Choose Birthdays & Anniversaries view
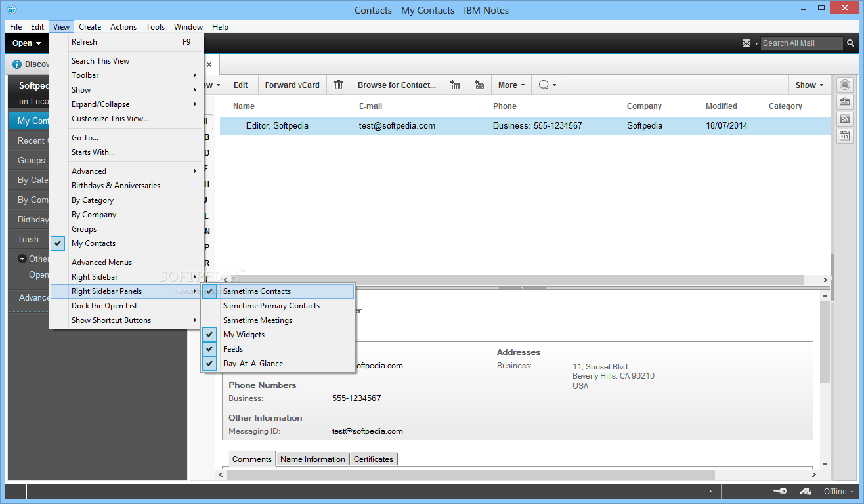The height and width of the screenshot is (504, 864). pos(126,186)
